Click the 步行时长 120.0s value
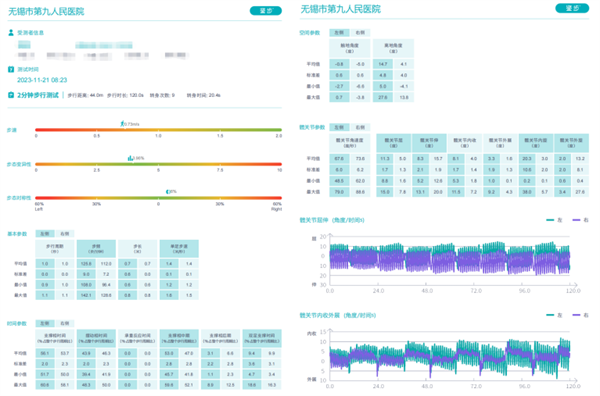 point(126,95)
